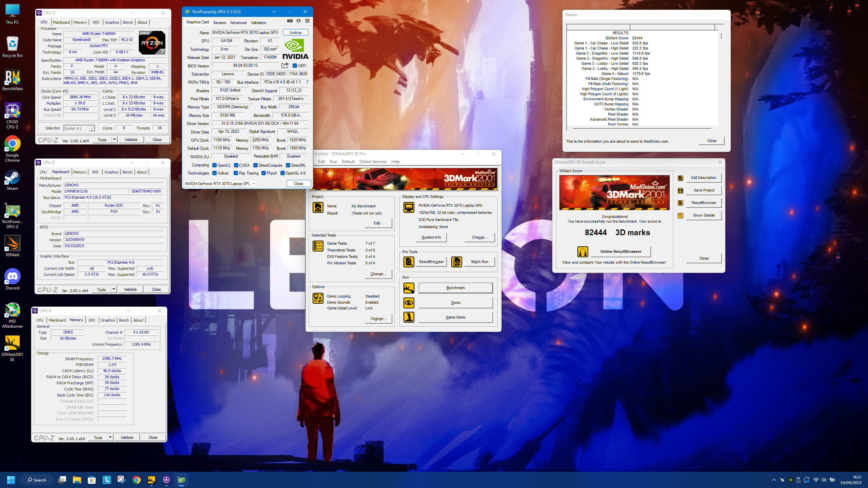Expand Tools dropdown arrow in top CPU-Z window

pos(114,140)
